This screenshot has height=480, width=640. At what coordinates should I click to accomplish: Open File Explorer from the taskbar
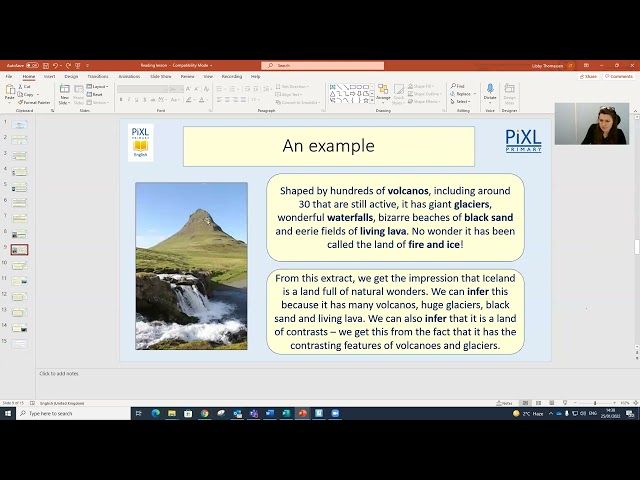click(x=172, y=413)
